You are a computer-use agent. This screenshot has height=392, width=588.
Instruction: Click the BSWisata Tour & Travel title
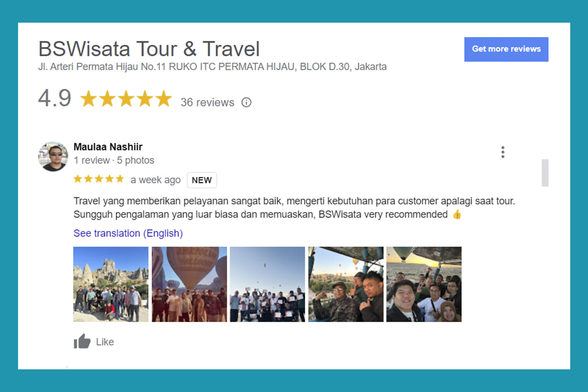[x=149, y=49]
